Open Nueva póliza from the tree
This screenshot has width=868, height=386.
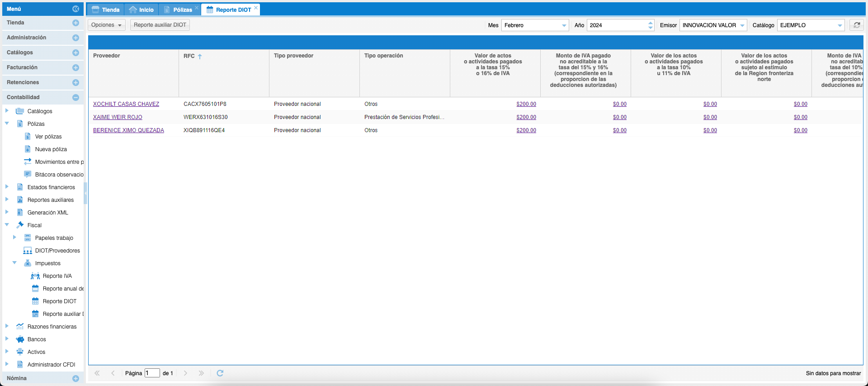coord(51,149)
